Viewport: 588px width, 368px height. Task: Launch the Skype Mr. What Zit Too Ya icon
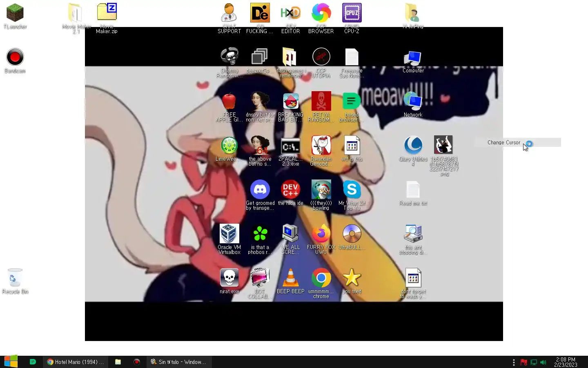pos(352,190)
